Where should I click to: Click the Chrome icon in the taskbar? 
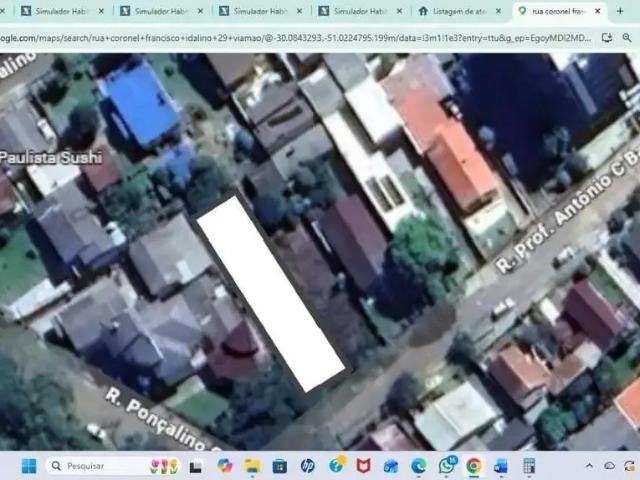[473, 466]
